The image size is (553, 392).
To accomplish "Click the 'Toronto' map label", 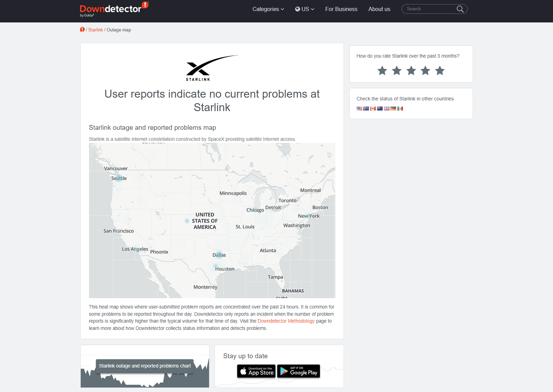I will (x=287, y=200).
